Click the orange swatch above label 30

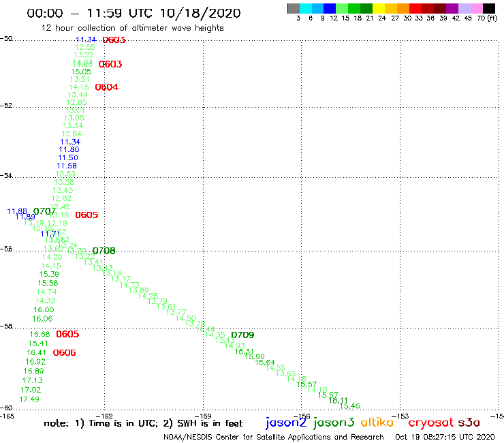click(x=403, y=8)
